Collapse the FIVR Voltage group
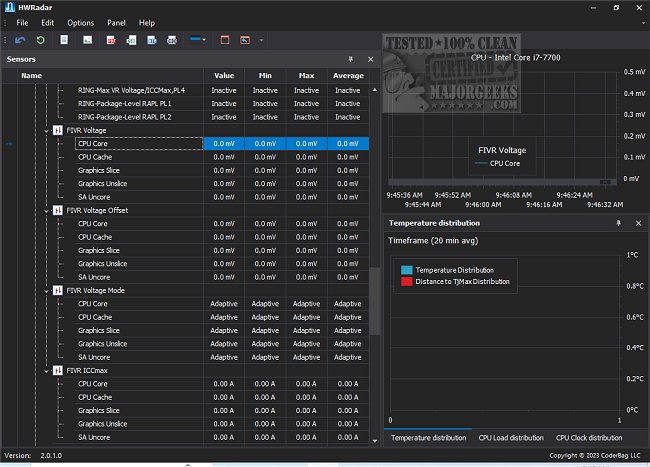Screen dimensions: 650x467 click(45, 131)
